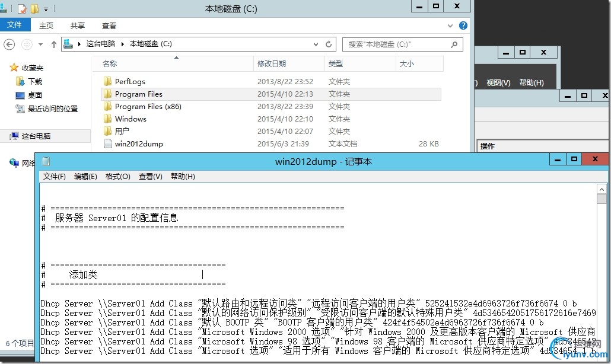611x364 pixels.
Task: Click the magnifier search icon
Action: point(454,44)
